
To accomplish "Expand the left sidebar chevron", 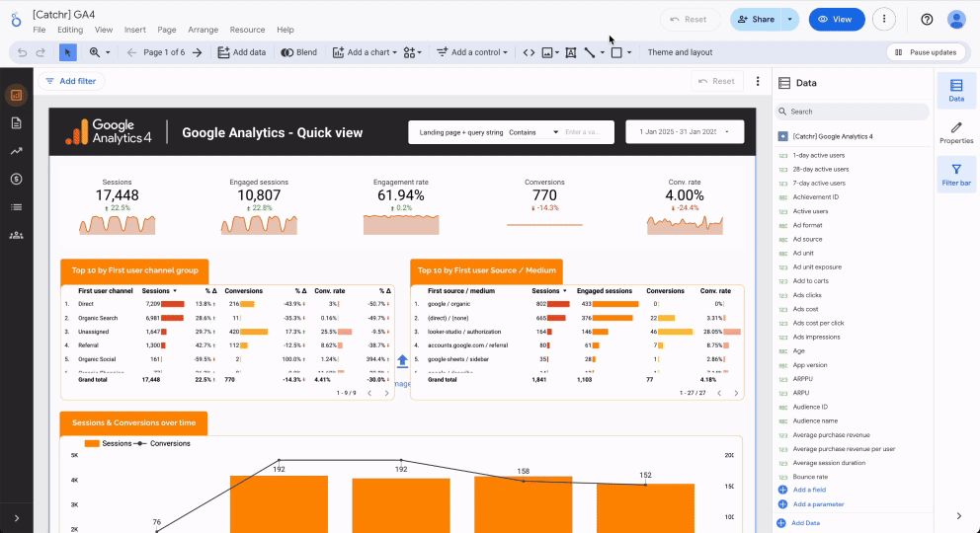I will [x=16, y=518].
